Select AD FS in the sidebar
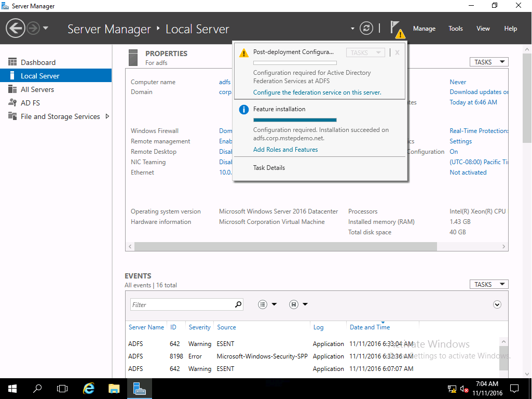 coord(30,103)
